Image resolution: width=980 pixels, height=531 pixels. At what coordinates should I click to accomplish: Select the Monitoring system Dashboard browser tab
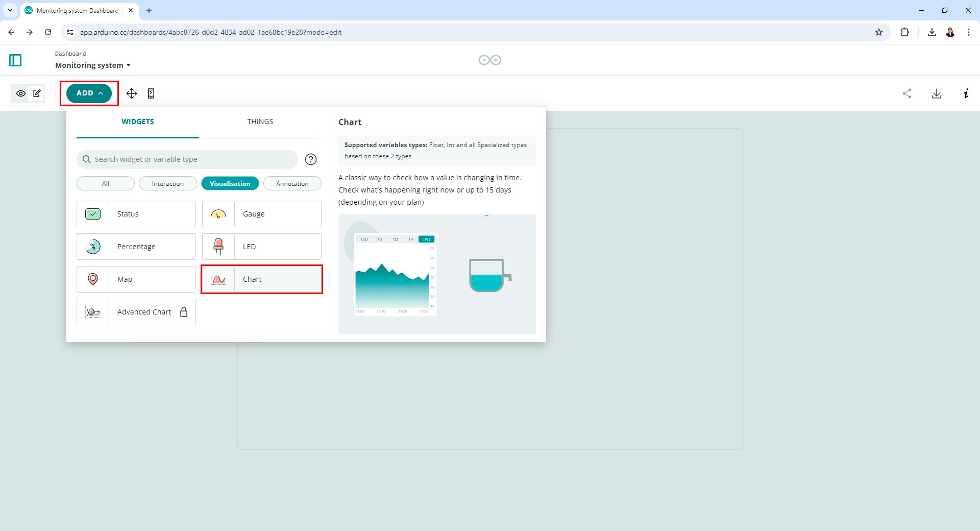[79, 10]
